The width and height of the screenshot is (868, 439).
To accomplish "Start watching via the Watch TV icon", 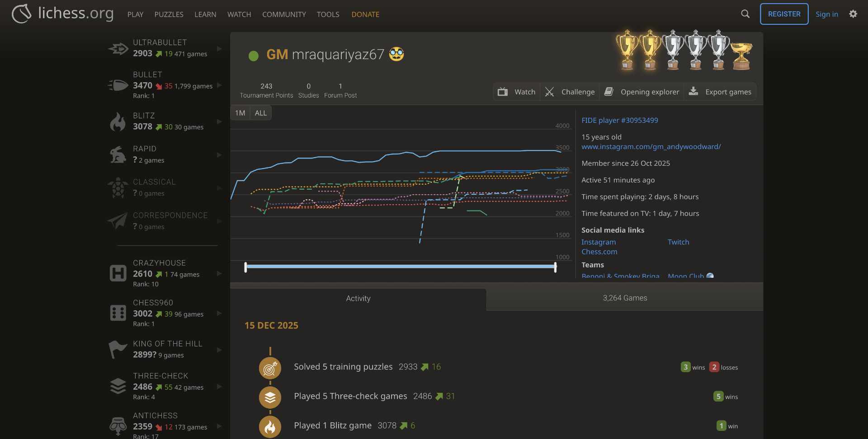I will pos(502,92).
